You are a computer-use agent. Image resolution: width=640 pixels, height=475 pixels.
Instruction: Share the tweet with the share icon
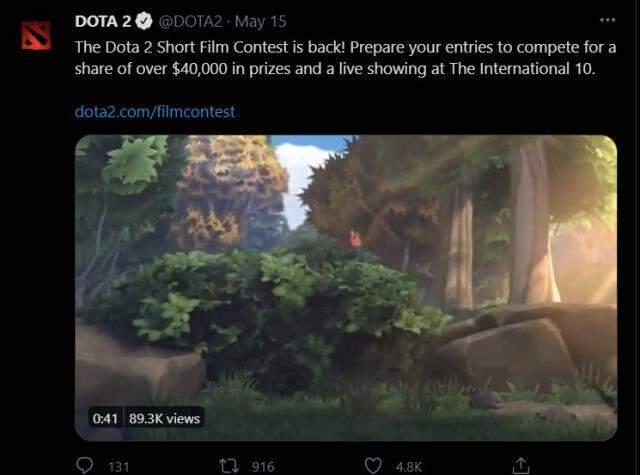521,465
